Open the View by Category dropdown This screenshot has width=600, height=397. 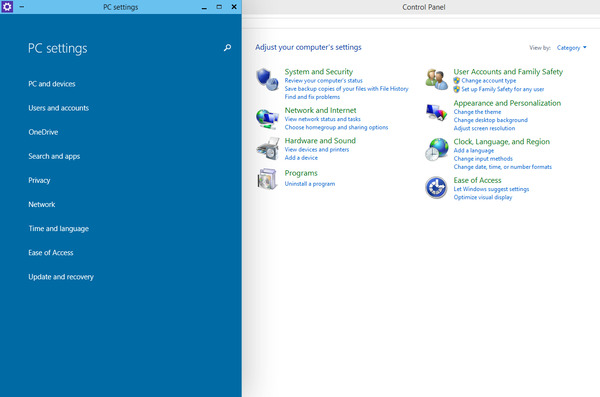point(571,48)
